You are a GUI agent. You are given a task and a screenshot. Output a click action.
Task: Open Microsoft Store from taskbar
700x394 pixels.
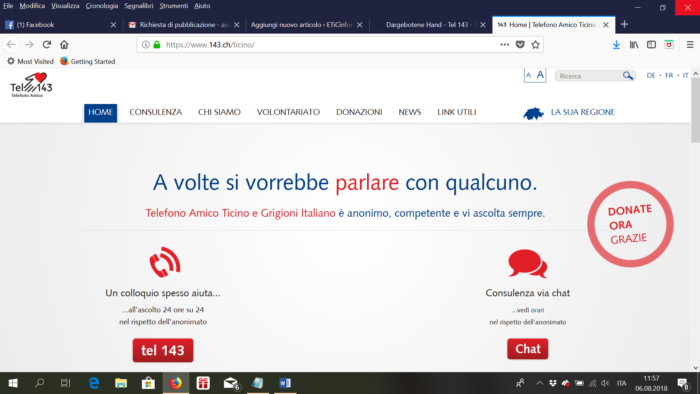[148, 383]
